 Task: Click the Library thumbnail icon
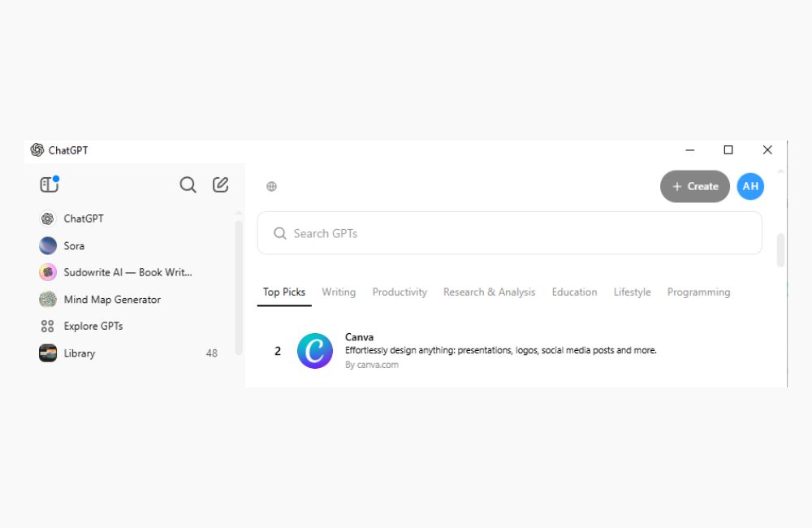click(48, 353)
